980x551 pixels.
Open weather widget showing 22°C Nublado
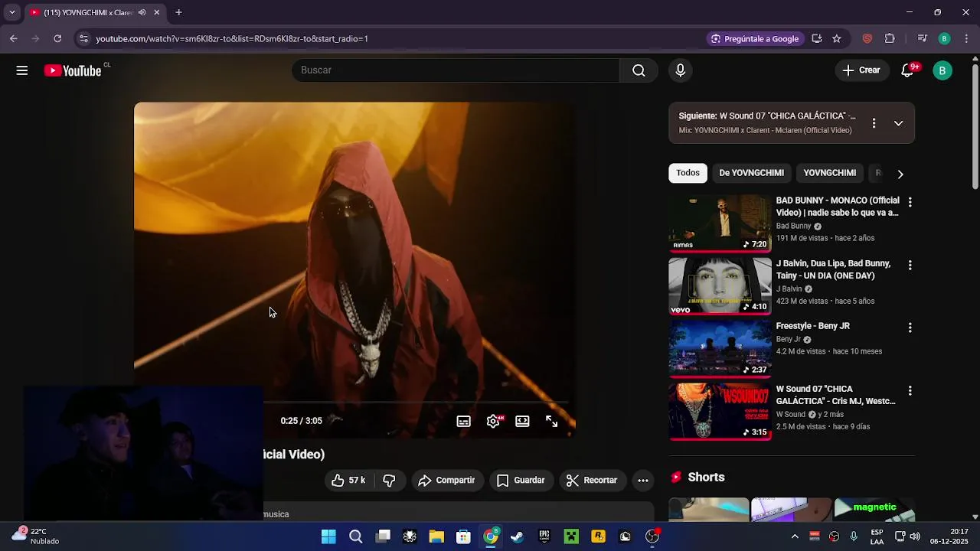click(36, 536)
